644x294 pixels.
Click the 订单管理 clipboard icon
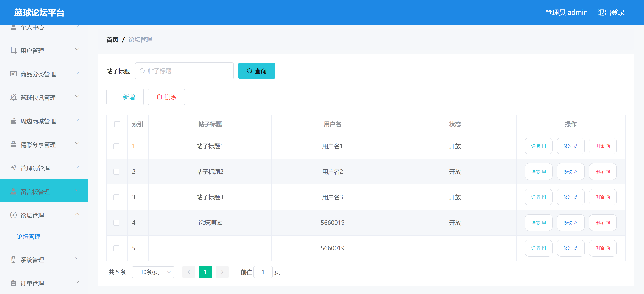[13, 283]
